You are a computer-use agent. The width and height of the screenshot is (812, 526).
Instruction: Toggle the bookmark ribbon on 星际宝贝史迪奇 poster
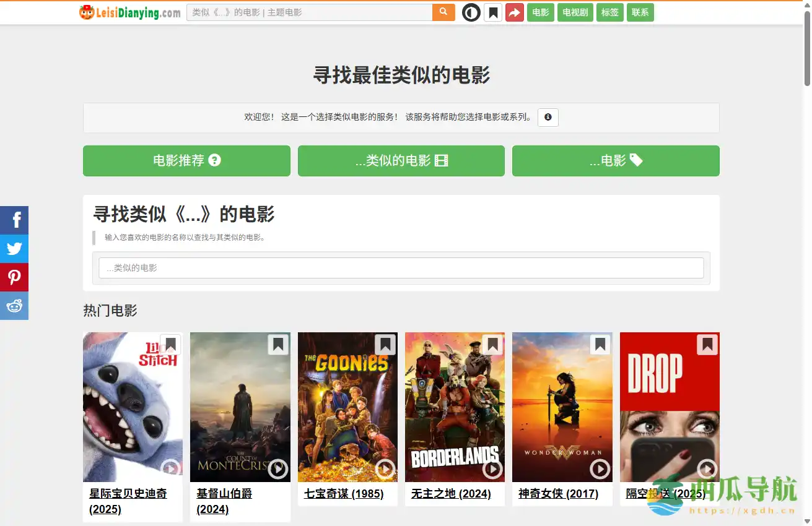coord(170,345)
